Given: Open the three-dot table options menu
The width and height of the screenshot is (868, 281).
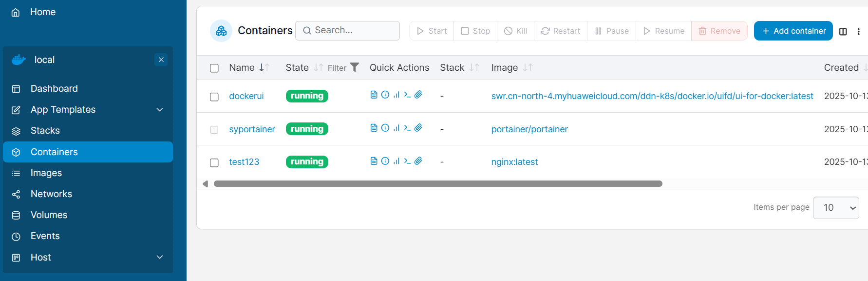Looking at the screenshot, I should [x=858, y=31].
